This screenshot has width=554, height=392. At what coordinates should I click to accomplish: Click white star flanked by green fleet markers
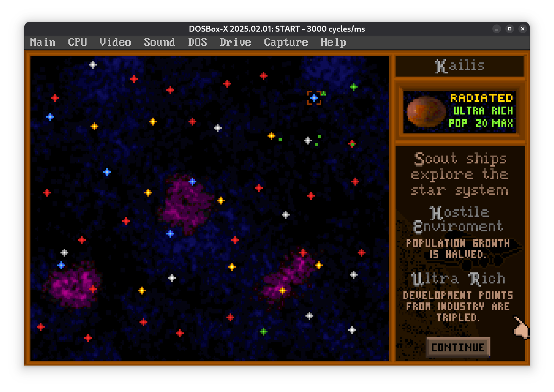click(308, 141)
